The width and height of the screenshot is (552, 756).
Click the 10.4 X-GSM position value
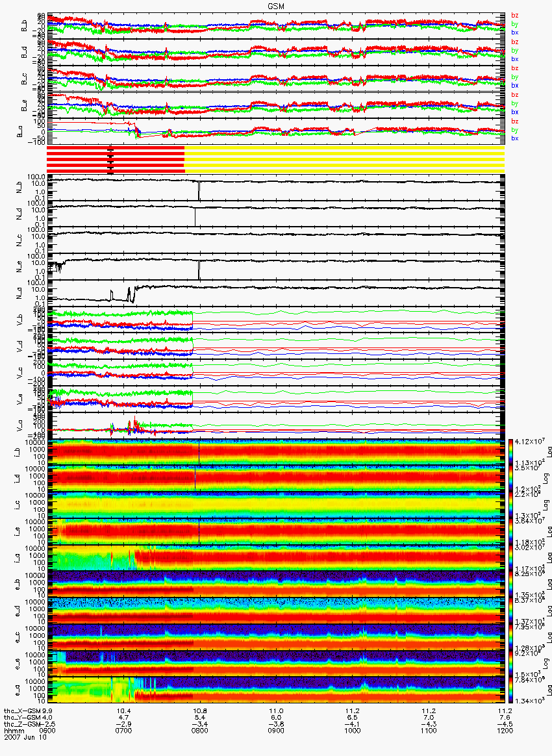tap(123, 711)
